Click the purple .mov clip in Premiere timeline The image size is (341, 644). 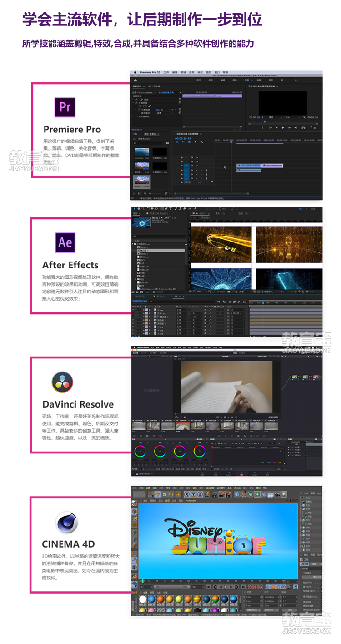click(x=272, y=165)
